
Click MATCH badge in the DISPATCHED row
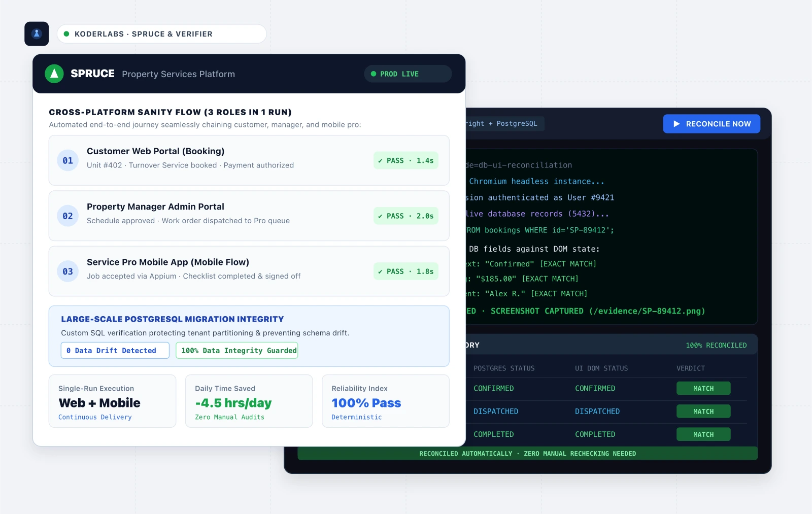tap(703, 412)
